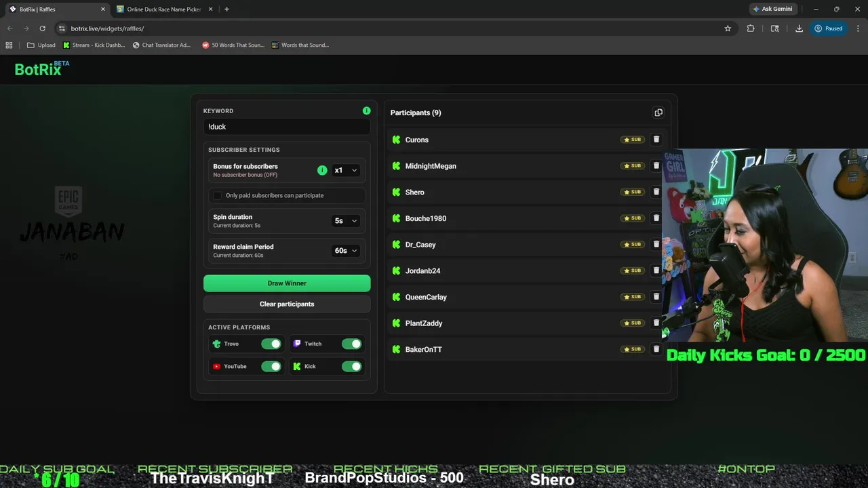This screenshot has height=488, width=868.
Task: Bookmark this page with star icon
Action: click(728, 28)
